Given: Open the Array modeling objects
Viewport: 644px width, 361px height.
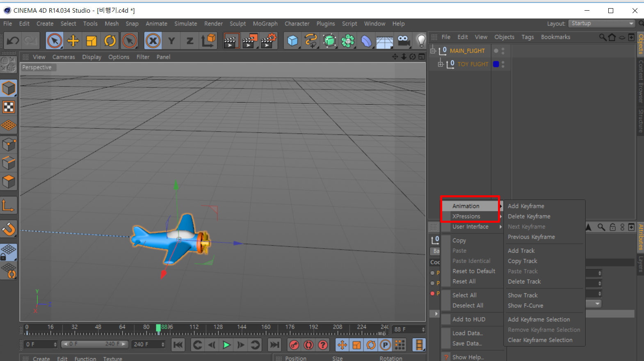Looking at the screenshot, I should coord(348,41).
